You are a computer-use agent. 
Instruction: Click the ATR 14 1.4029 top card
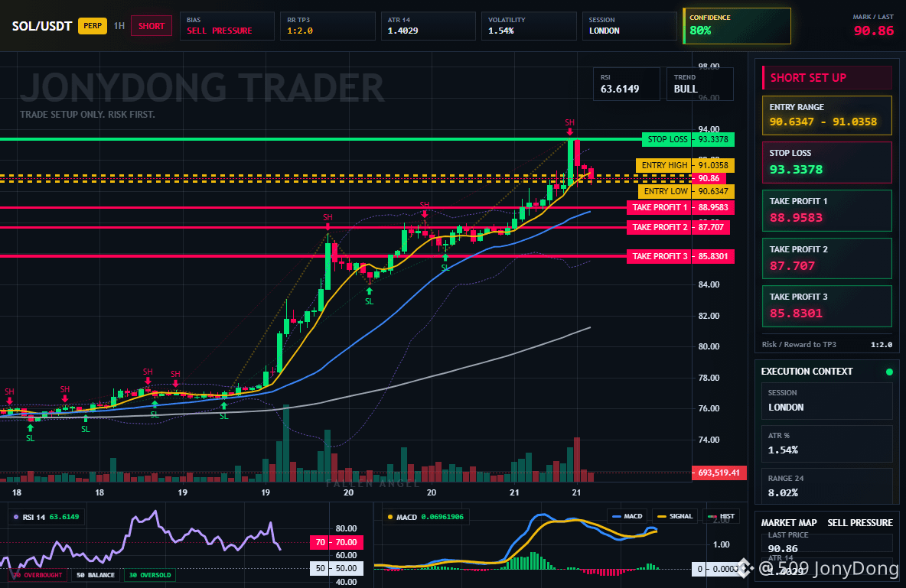tap(429, 26)
